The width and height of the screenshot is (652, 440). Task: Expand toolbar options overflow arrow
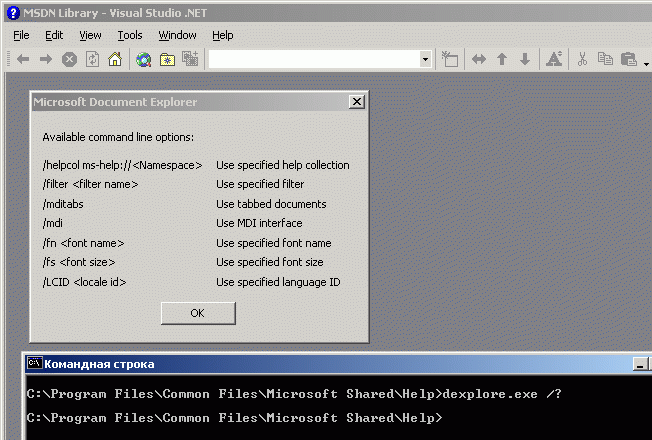click(646, 64)
